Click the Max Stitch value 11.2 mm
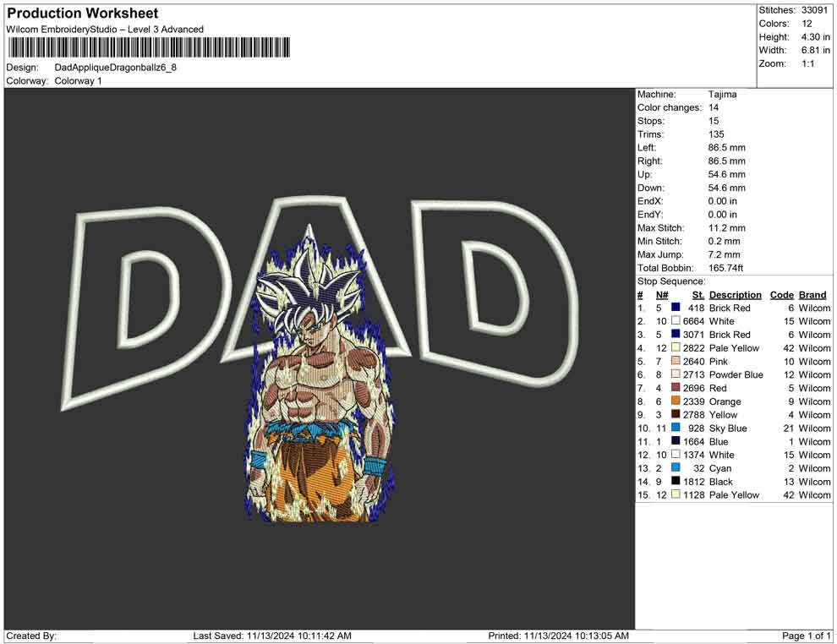This screenshot has width=837, height=644. click(x=726, y=228)
